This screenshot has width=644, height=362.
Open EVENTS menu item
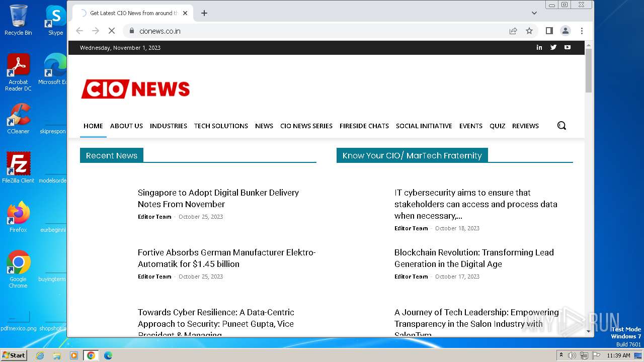coord(471,126)
